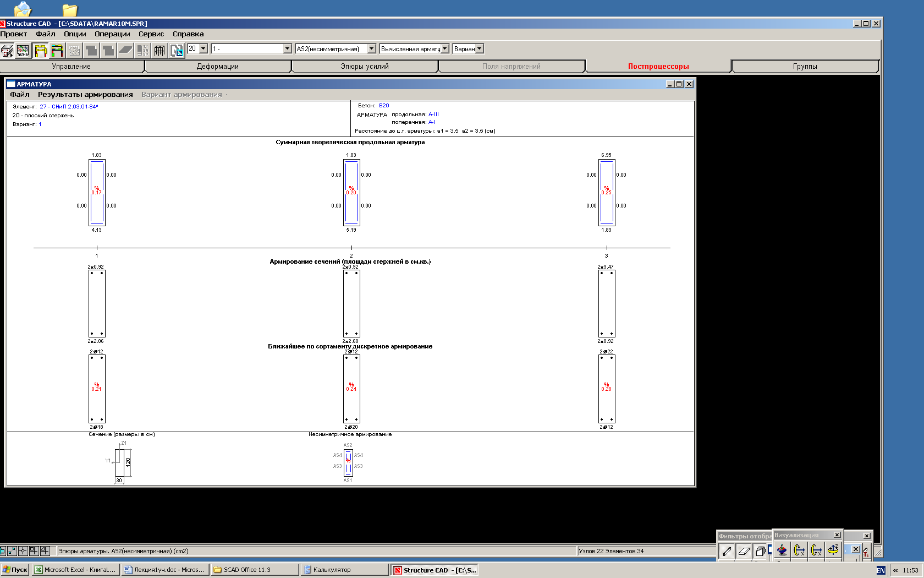Viewport: 924px width, 578px height.
Task: Click the concrete class value B20
Action: click(x=384, y=106)
